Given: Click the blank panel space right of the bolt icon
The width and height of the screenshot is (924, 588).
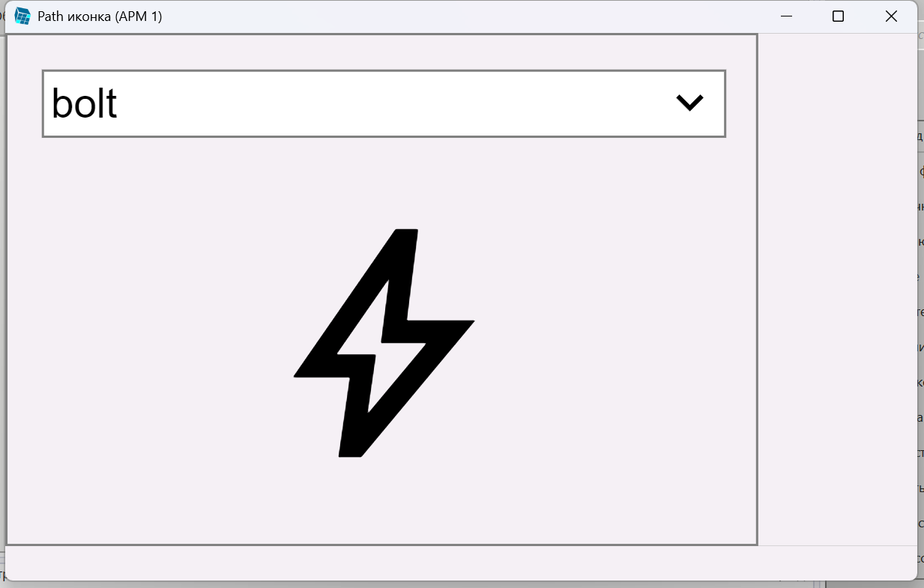Looking at the screenshot, I should pyautogui.click(x=615, y=342).
